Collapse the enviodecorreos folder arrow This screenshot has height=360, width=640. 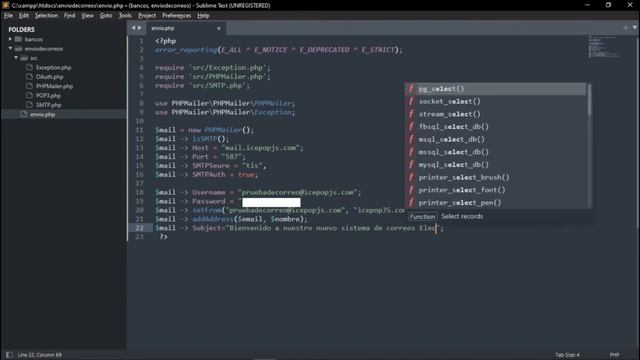pos(10,49)
